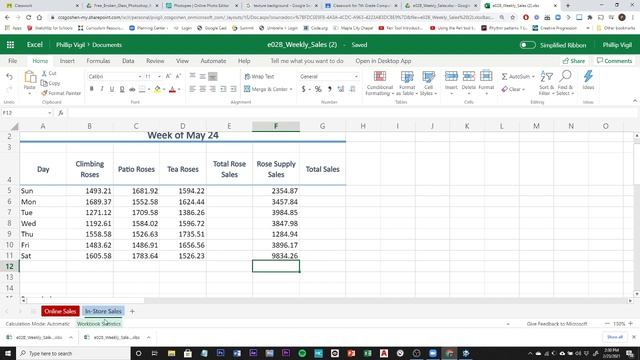The height and width of the screenshot is (360, 640).
Task: Open the Office app launcher grid
Action: point(10,45)
